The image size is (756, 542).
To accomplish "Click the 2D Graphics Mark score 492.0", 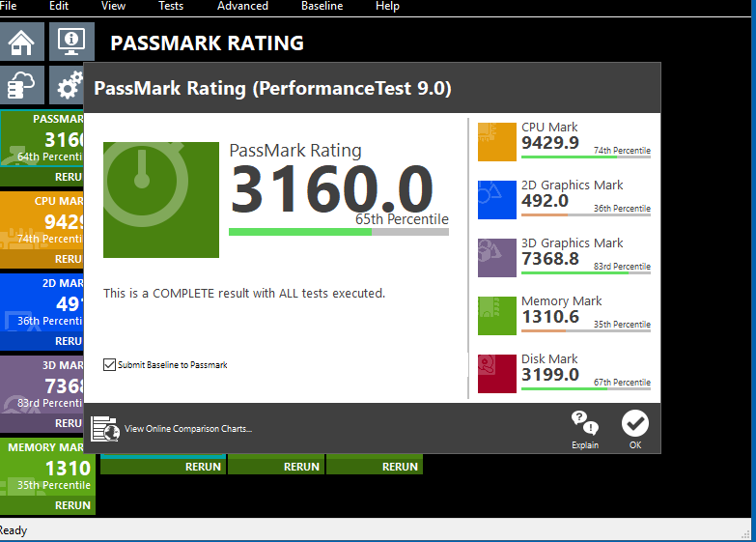I will 545,201.
